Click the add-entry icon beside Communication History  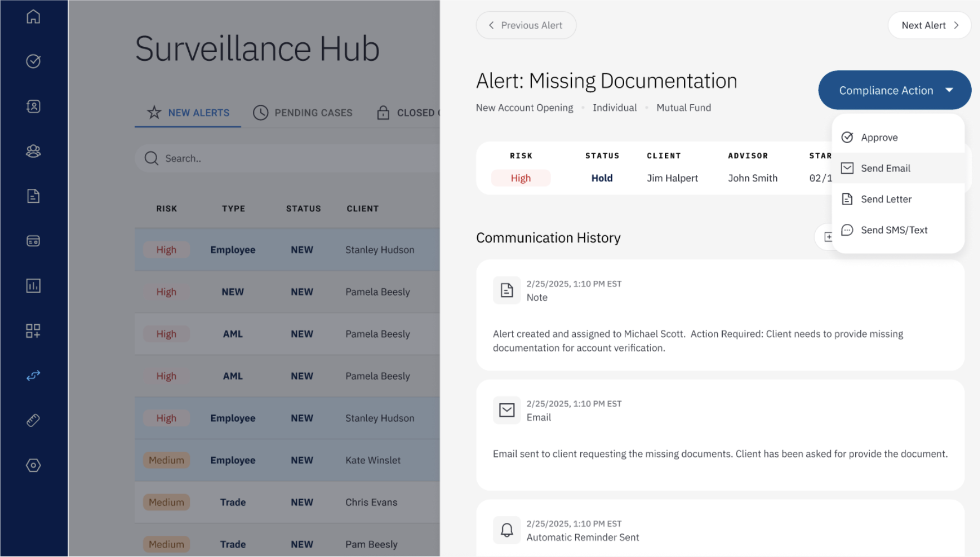click(x=828, y=237)
